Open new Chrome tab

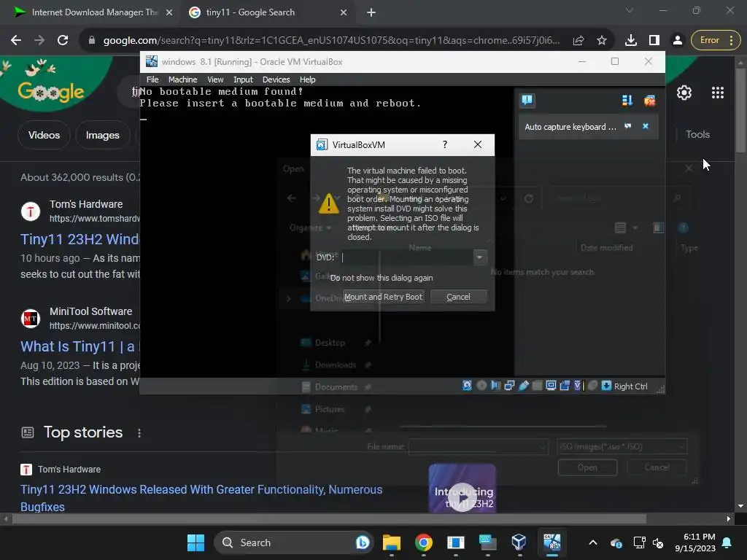(x=371, y=12)
